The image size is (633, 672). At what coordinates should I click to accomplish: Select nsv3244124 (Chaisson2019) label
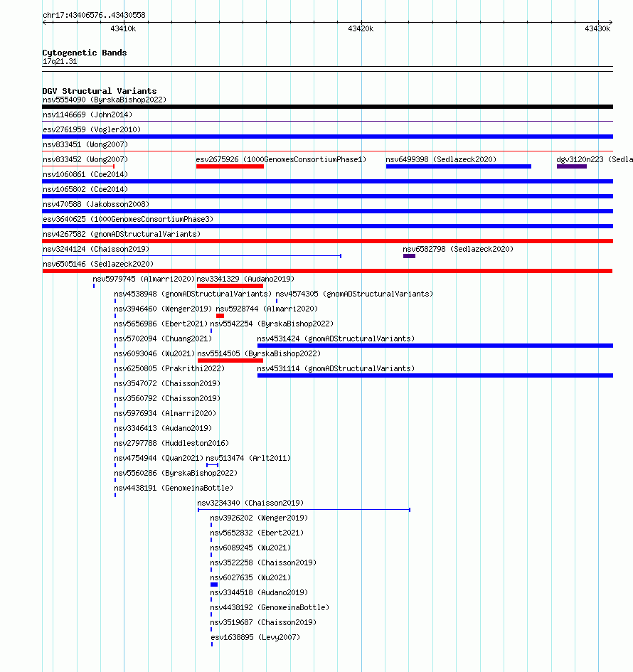(96, 249)
